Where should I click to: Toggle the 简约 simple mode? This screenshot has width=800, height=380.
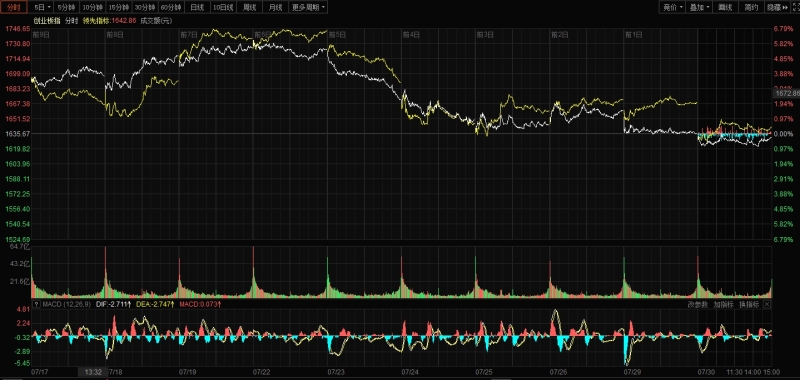(x=752, y=7)
